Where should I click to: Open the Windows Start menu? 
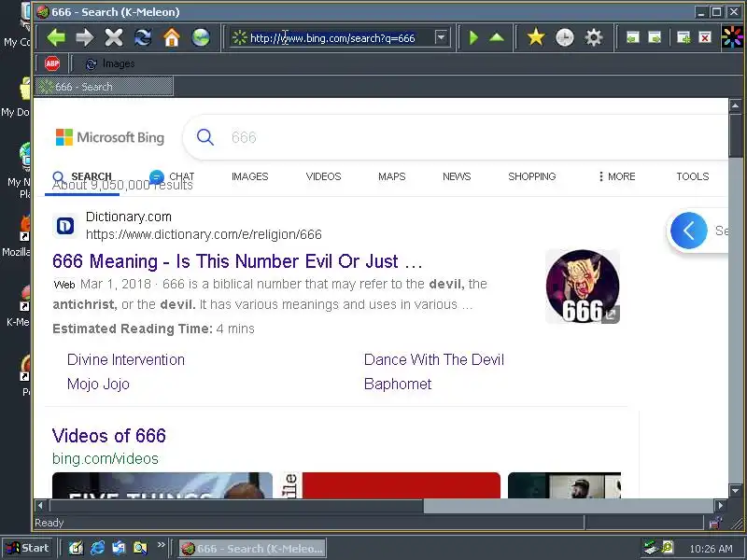28,548
